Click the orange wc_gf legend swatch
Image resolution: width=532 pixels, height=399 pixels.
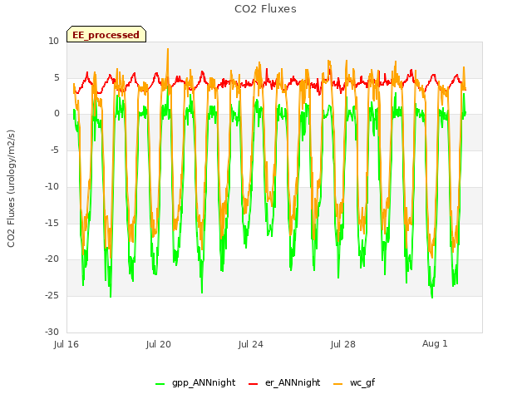pyautogui.click(x=338, y=384)
